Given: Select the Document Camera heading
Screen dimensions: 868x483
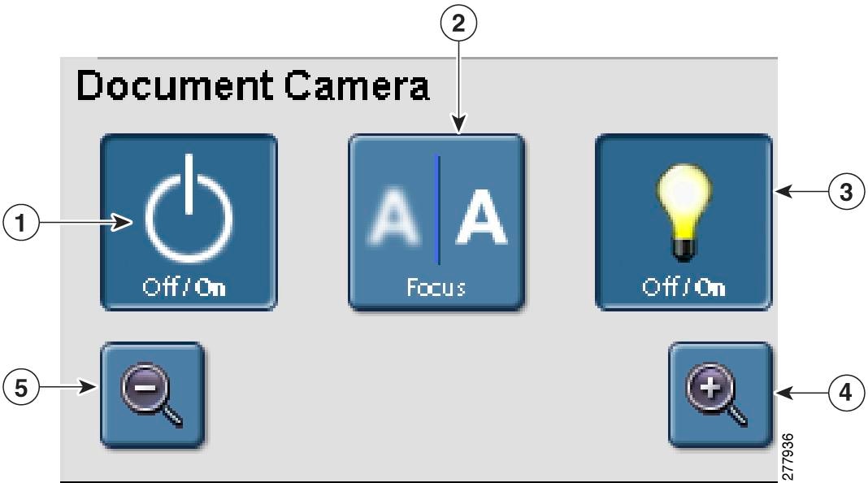Looking at the screenshot, I should click(x=252, y=87).
